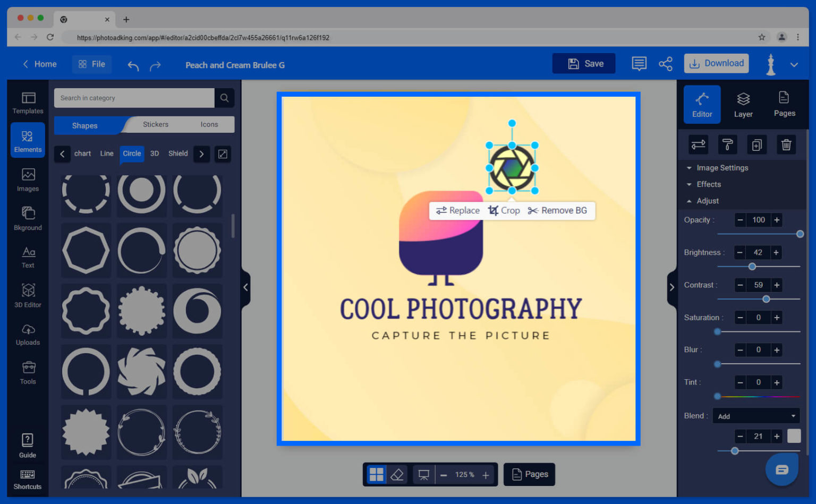This screenshot has height=504, width=816.
Task: Select the Circle category tab
Action: (132, 153)
